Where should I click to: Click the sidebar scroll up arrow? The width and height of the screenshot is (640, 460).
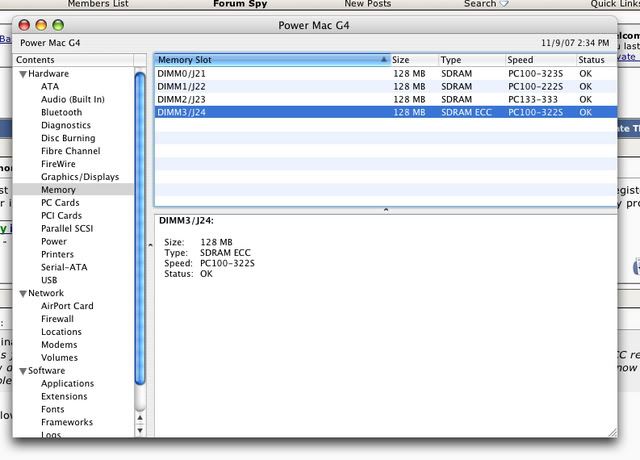pos(140,418)
